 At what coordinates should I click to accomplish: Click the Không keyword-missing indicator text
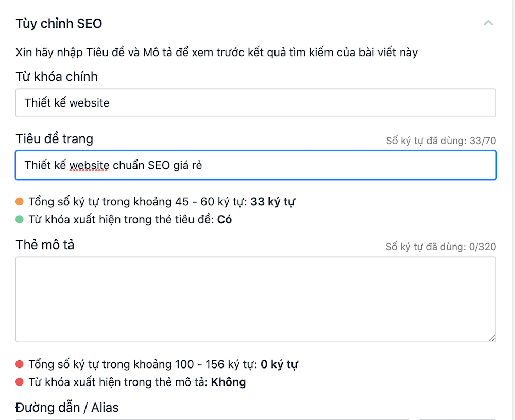point(228,382)
